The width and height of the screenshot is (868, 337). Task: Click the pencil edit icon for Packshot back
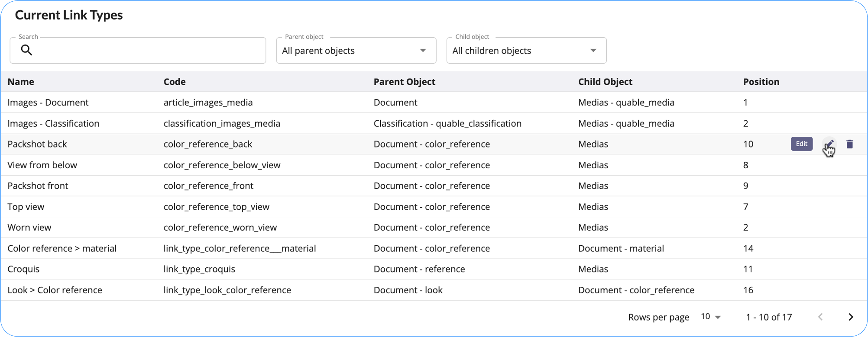(x=829, y=144)
